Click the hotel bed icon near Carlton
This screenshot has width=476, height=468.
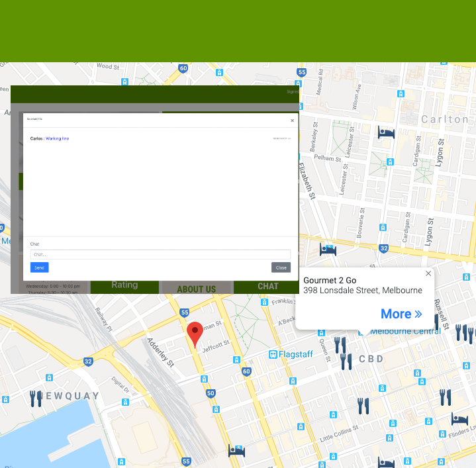[386, 132]
